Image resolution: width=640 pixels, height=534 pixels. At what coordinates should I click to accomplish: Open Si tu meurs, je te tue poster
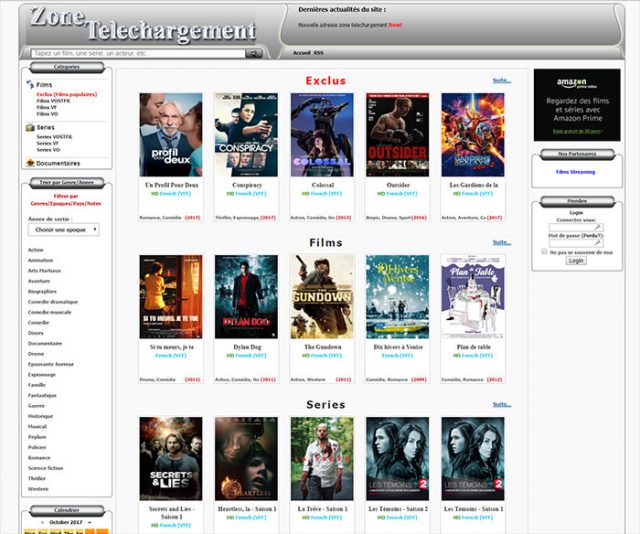click(x=171, y=297)
